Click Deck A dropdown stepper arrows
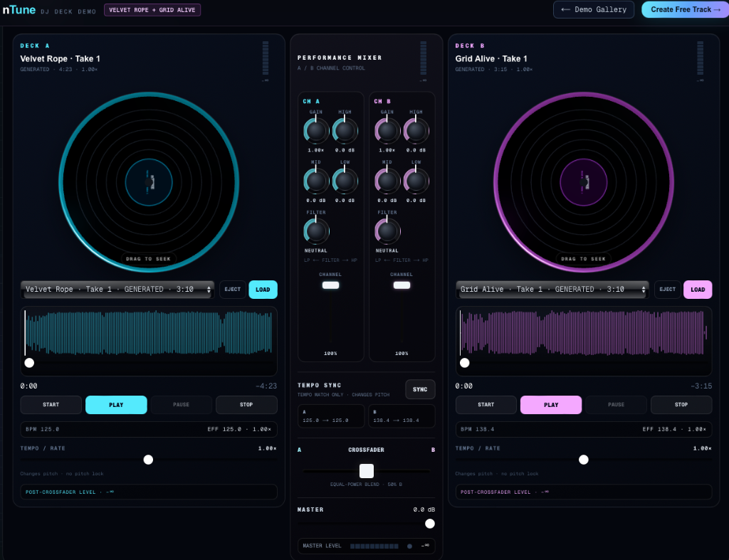729x560 pixels. coord(209,290)
